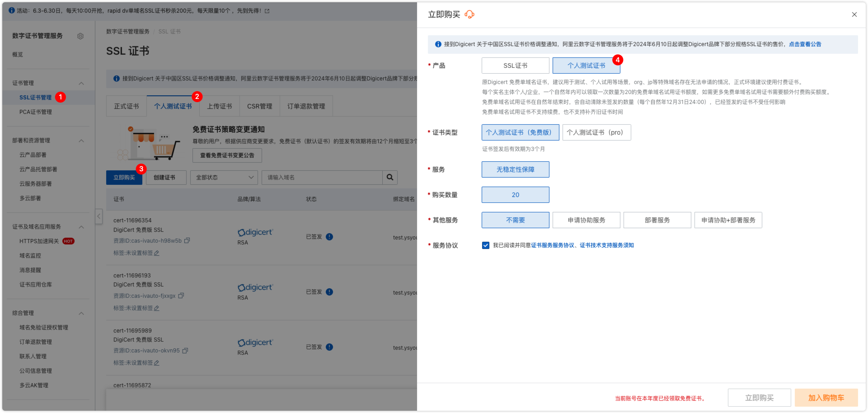The width and height of the screenshot is (868, 413).
Task: Edit tag for cert-11695989
Action: 157,363
